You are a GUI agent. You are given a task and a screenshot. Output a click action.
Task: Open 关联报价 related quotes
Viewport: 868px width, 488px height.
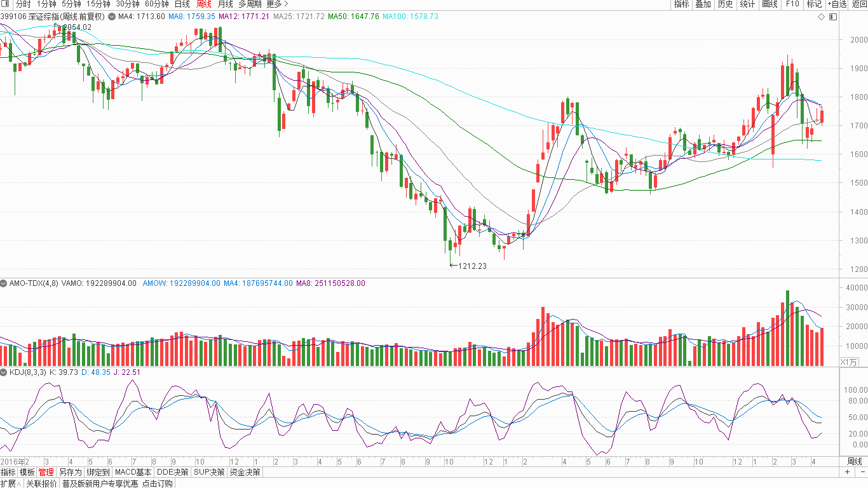[x=41, y=484]
